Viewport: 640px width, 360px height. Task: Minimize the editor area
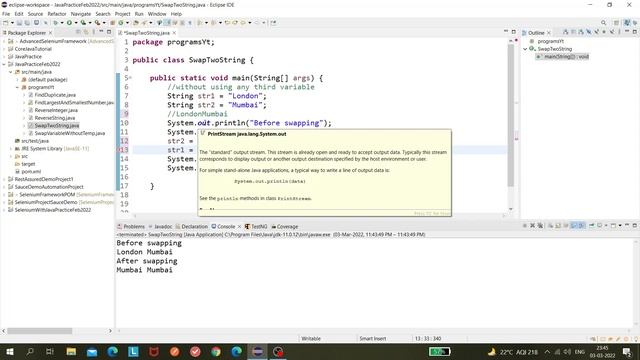pos(506,32)
